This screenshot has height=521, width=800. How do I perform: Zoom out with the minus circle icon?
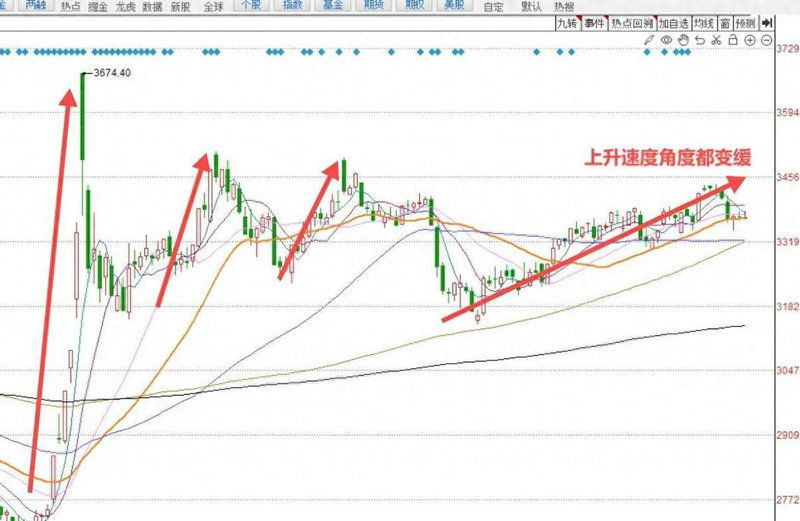pos(766,40)
